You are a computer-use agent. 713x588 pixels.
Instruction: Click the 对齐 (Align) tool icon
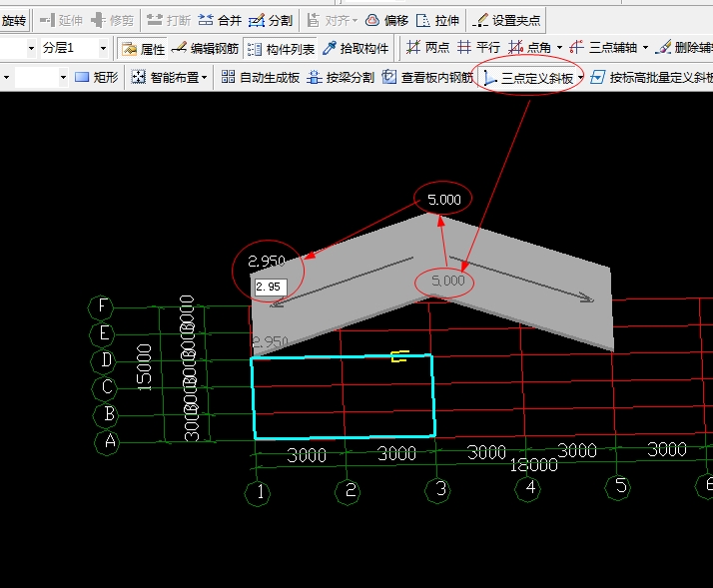pyautogui.click(x=314, y=20)
